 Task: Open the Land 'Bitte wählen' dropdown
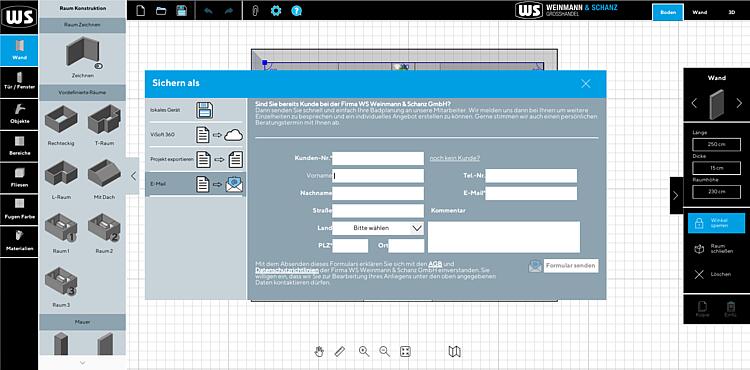pyautogui.click(x=378, y=228)
